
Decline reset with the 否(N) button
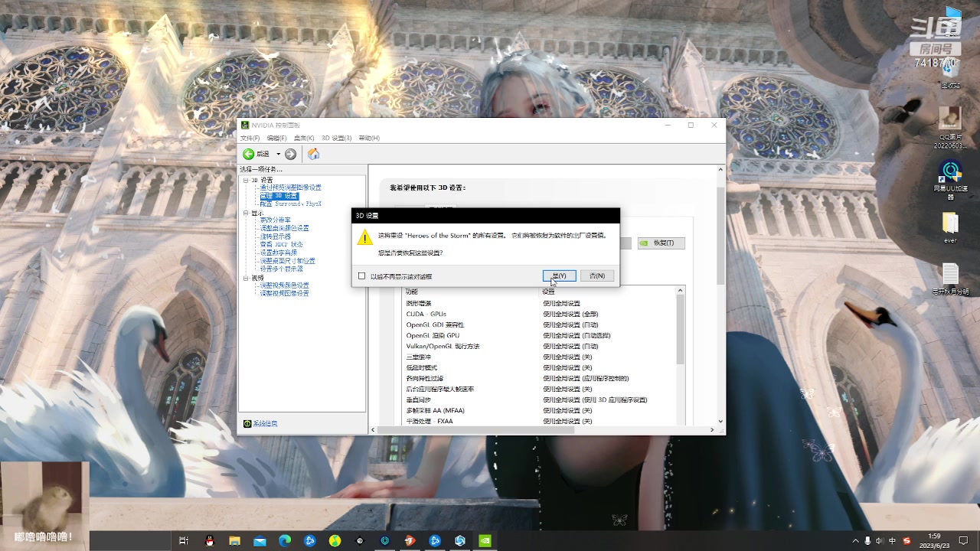(597, 275)
